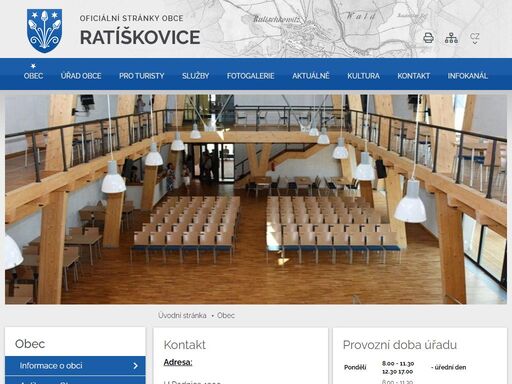Image resolution: width=512 pixels, height=384 pixels.
Task: Click chevron arrow beside Informace o obci
Action: point(135,366)
